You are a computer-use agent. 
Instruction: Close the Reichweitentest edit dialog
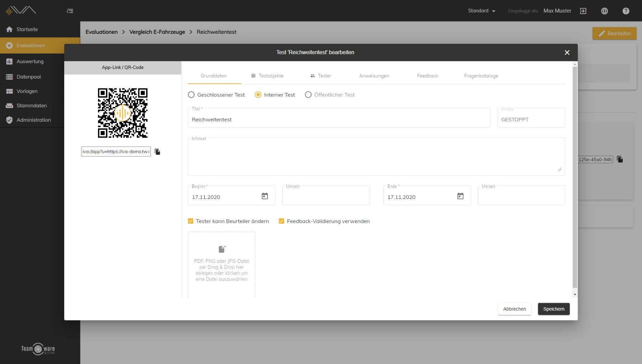567,52
